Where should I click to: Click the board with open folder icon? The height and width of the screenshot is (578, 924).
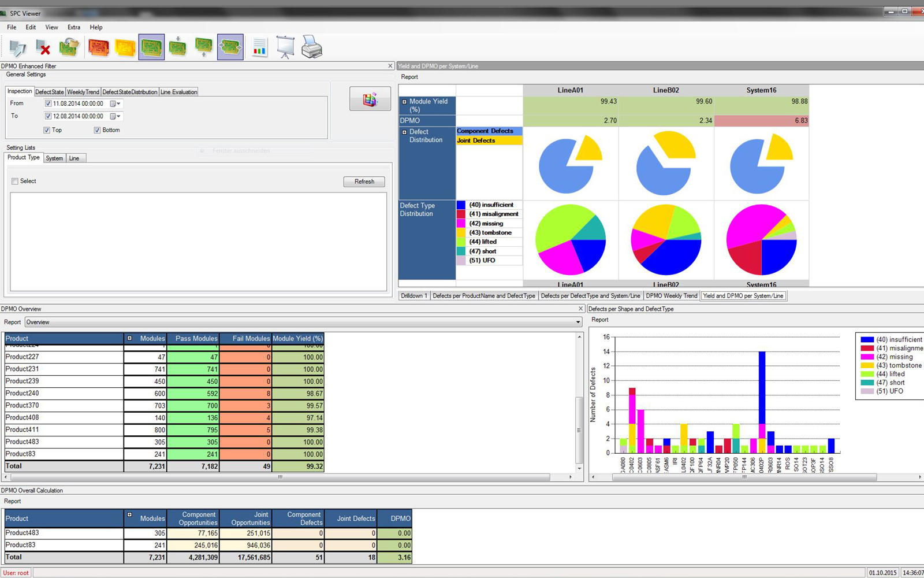(x=69, y=47)
